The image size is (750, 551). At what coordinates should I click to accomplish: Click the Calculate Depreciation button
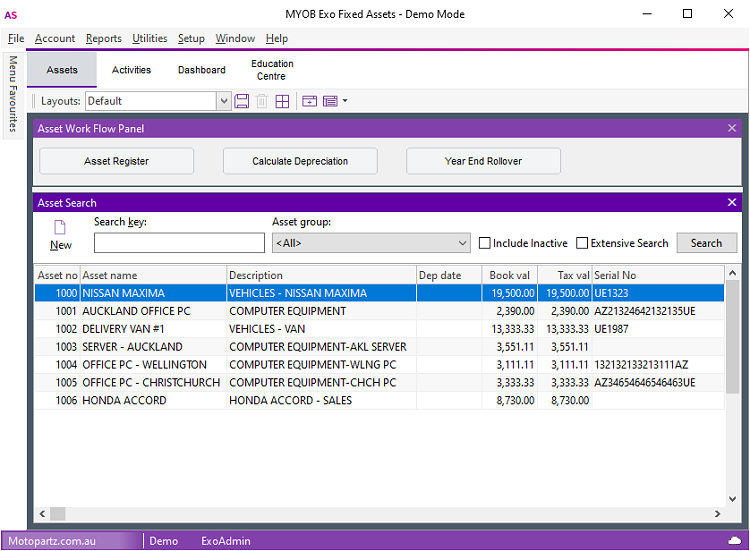coord(300,161)
